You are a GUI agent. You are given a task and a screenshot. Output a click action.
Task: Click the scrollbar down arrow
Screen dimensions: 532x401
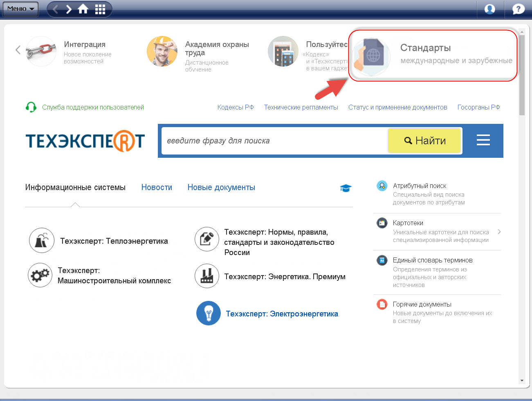pos(522,381)
